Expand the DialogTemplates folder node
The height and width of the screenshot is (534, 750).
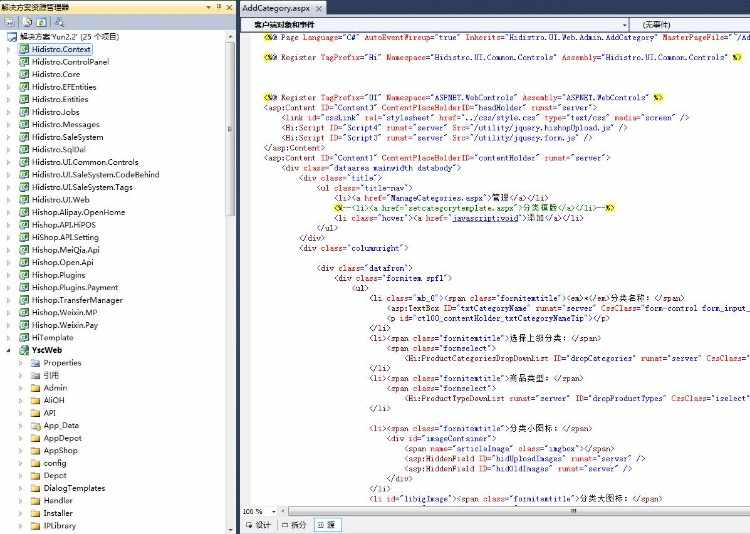pyautogui.click(x=20, y=488)
